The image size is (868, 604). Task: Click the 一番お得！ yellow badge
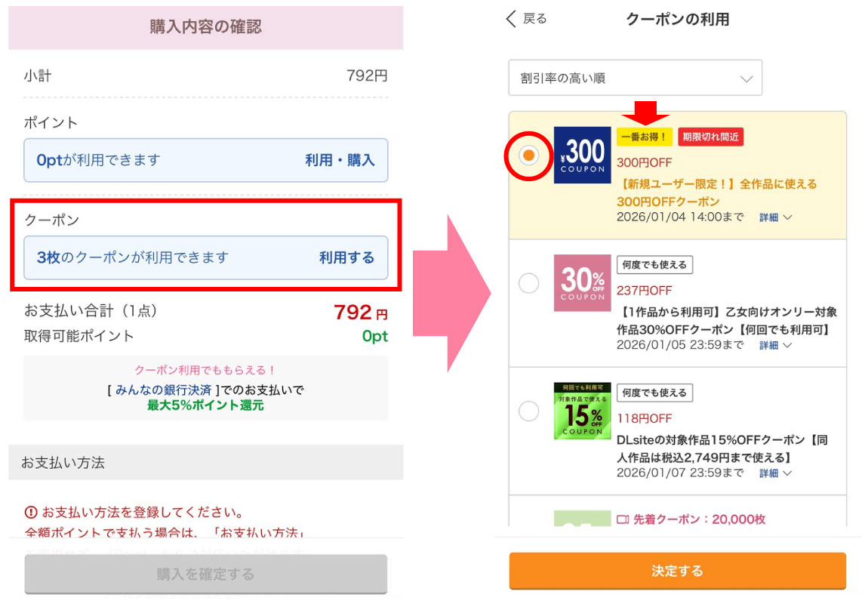(644, 137)
